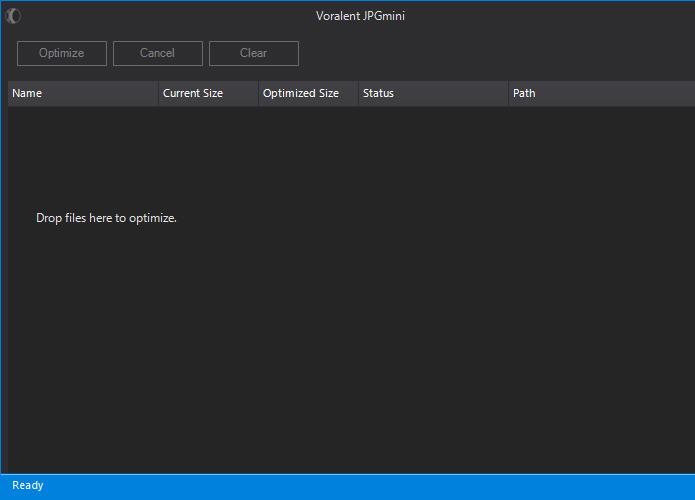Click empty file list area below Path column

coord(600,300)
